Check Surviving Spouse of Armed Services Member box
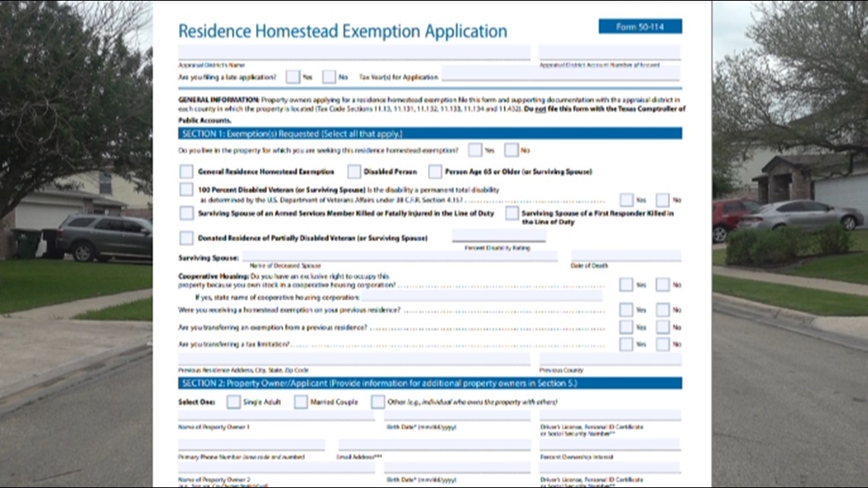The image size is (868, 488). (187, 213)
